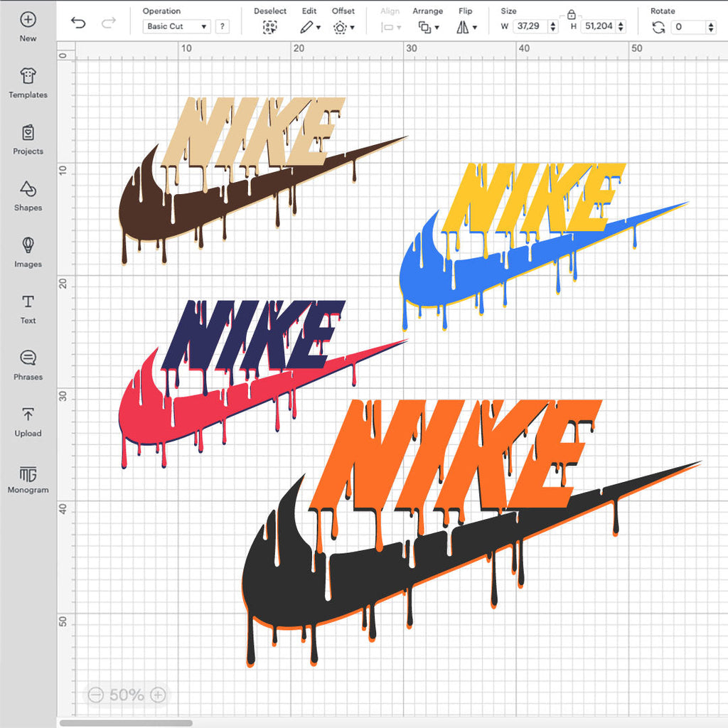Toggle the size aspect ratio lock

coord(571,14)
